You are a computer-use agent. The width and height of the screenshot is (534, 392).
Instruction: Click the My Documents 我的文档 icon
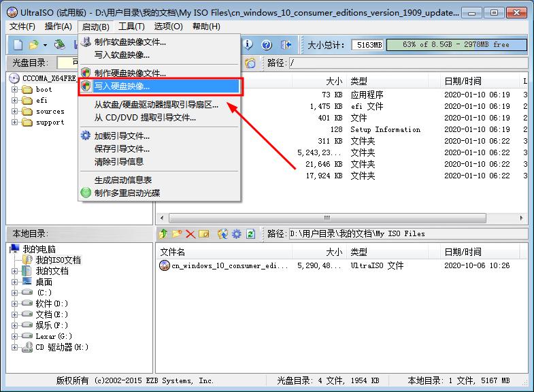pos(27,271)
